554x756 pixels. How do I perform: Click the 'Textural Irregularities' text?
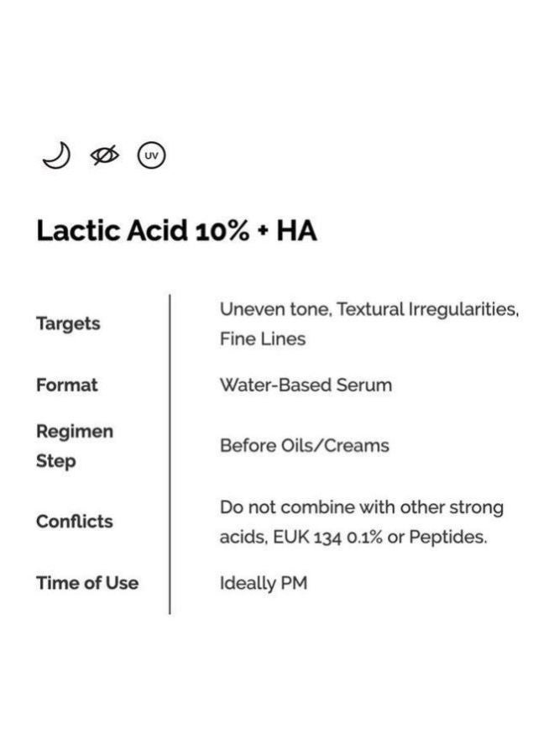coord(428,309)
